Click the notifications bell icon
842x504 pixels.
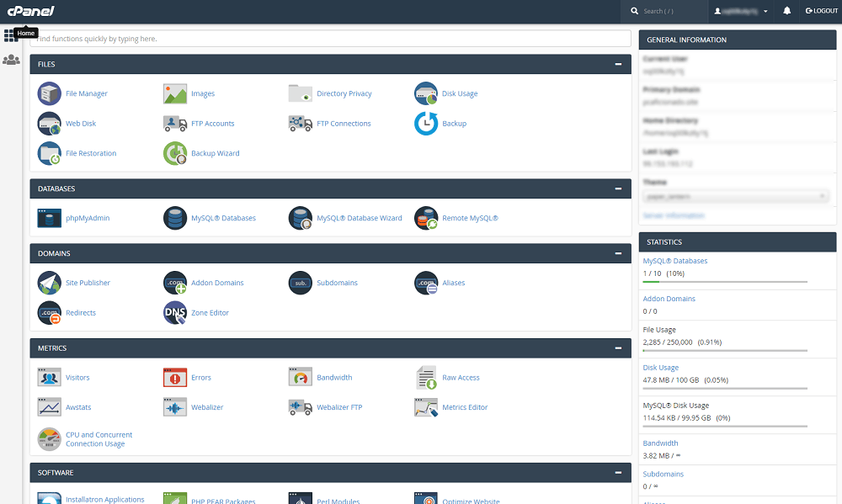coord(786,11)
